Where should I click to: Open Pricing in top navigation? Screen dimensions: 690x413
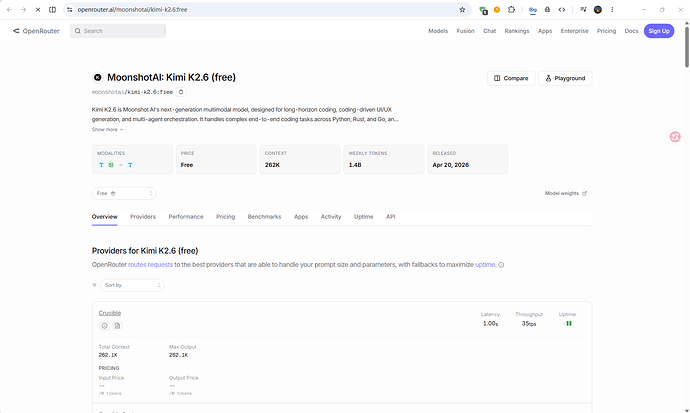tap(606, 31)
